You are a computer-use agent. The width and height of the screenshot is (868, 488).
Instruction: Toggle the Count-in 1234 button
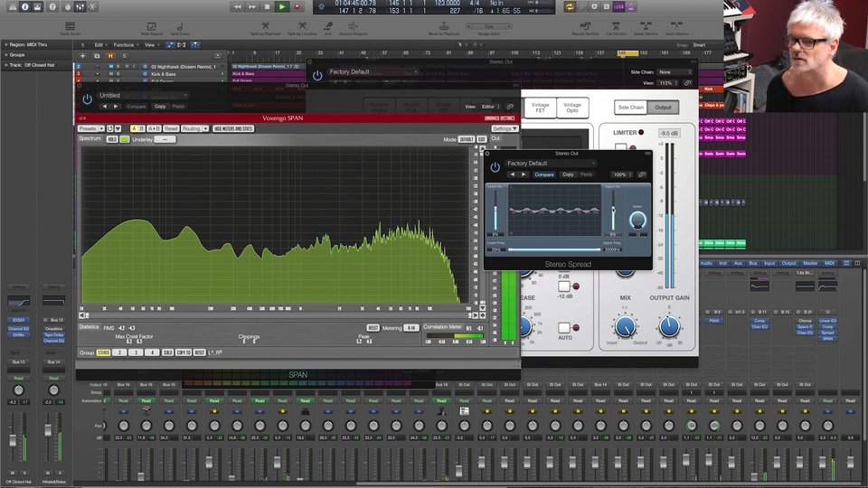click(x=618, y=6)
